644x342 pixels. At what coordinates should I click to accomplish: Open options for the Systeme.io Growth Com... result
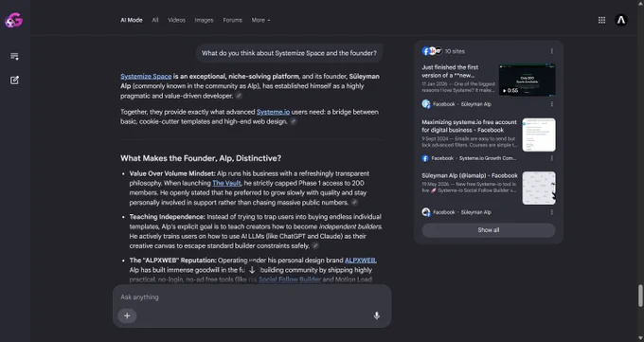click(551, 158)
